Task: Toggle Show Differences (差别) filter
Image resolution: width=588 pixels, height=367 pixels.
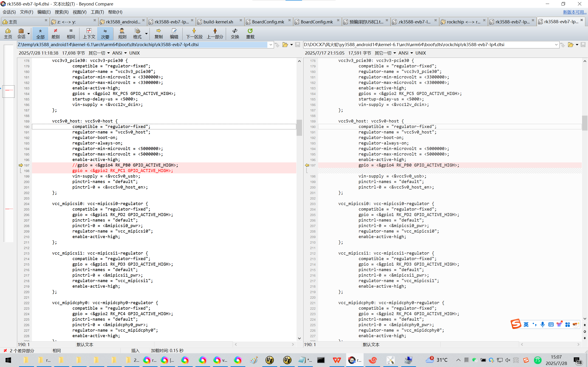Action: (55, 33)
